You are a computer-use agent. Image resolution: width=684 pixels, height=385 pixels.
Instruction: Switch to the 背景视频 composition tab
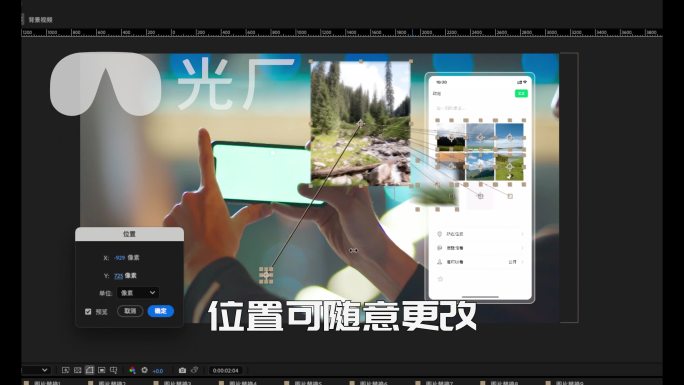coord(41,20)
